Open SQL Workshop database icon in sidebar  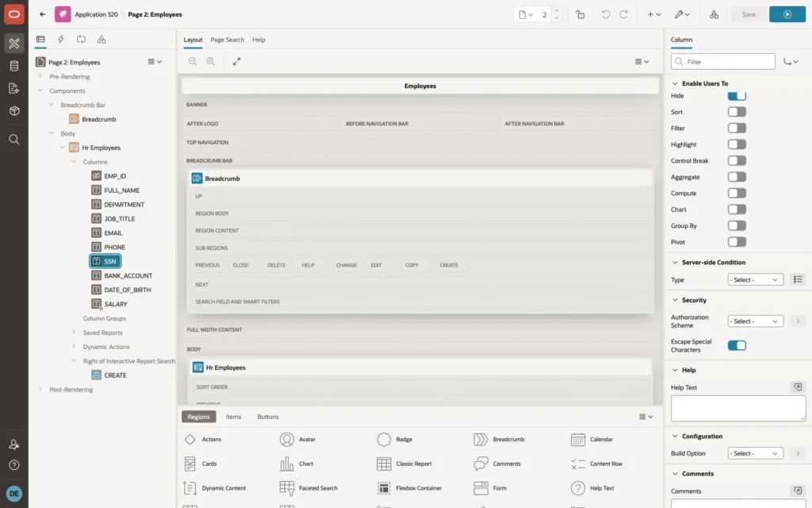pyautogui.click(x=14, y=66)
